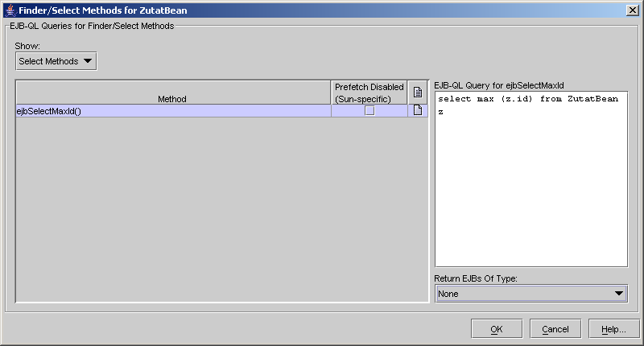Click the 'Return EJBs Of Type:' label
The width and height of the screenshot is (644, 346).
pos(476,278)
